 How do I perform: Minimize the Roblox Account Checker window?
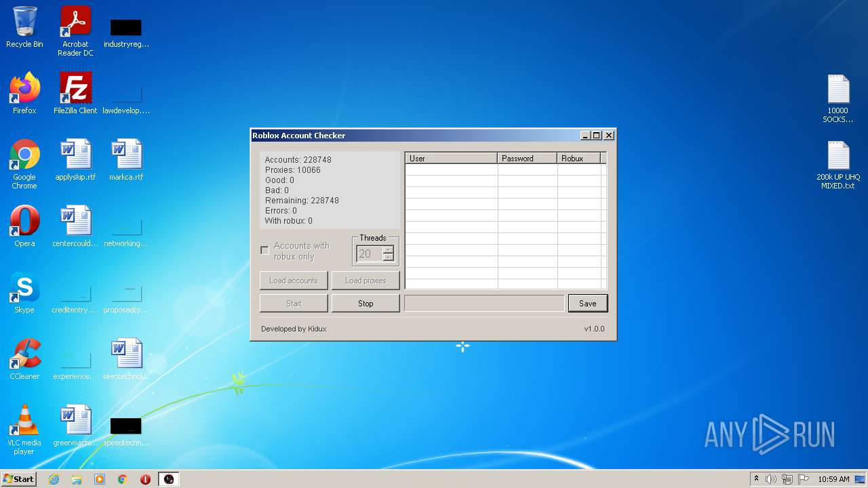pyautogui.click(x=585, y=136)
